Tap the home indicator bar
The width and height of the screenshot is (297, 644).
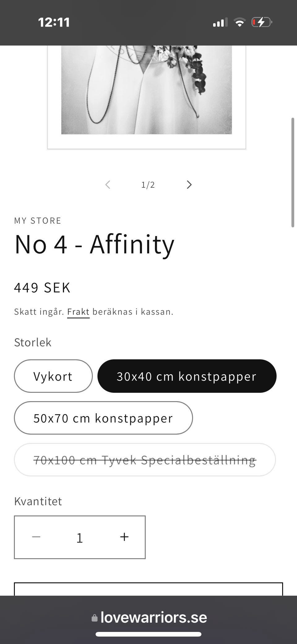(148, 634)
